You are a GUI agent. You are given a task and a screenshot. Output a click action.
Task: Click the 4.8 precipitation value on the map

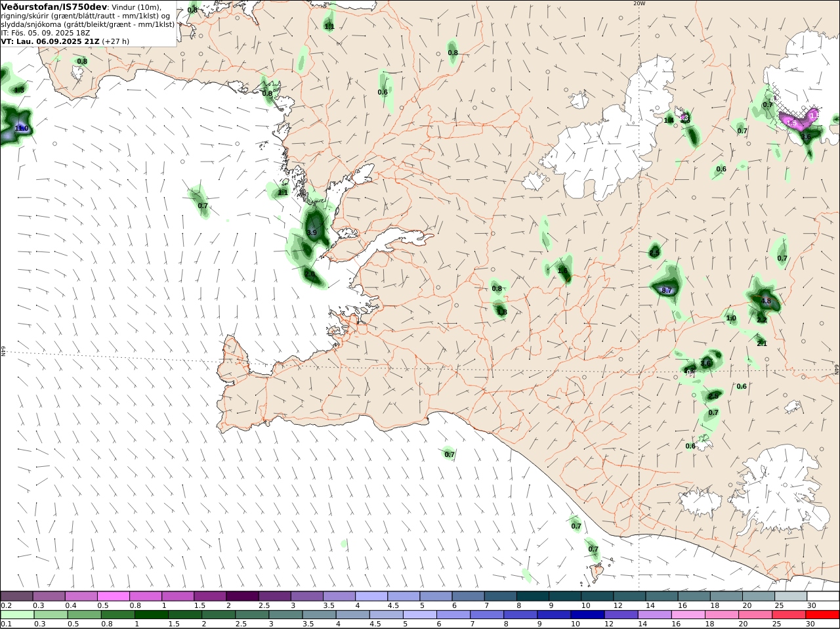(x=765, y=301)
